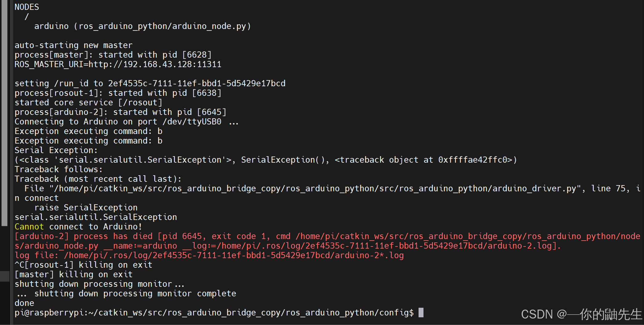Click the 'arduino (ros_arduino_python/arduino_node.py)' line
Viewport: 644px width, 325px height.
[143, 26]
